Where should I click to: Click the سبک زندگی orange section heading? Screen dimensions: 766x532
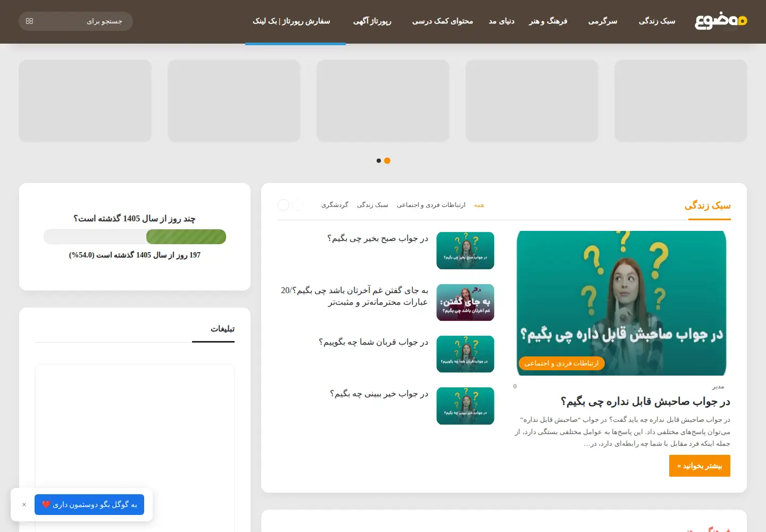[x=707, y=205]
